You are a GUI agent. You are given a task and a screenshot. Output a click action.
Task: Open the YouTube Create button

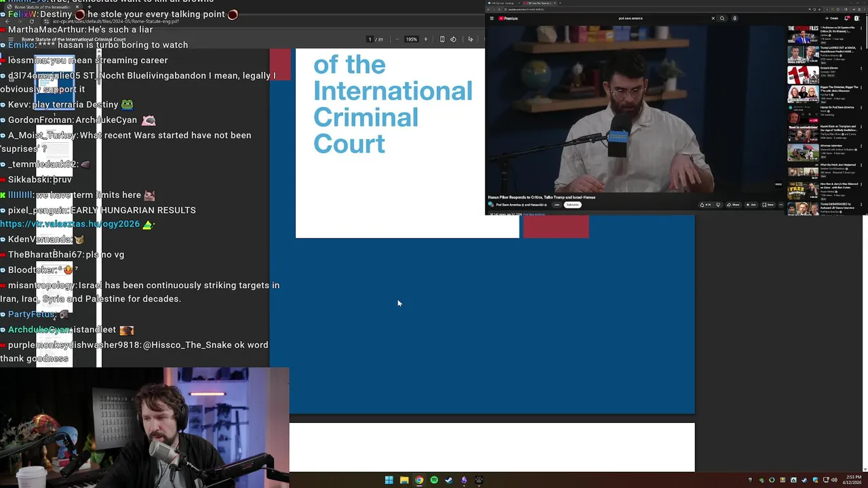point(831,18)
